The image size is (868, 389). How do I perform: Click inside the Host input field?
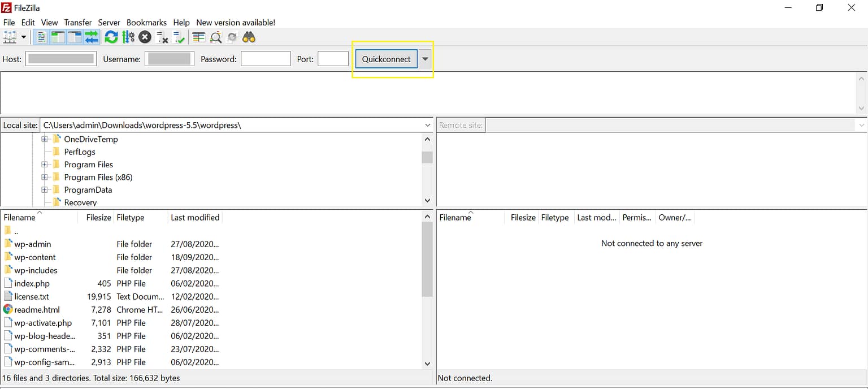point(60,58)
